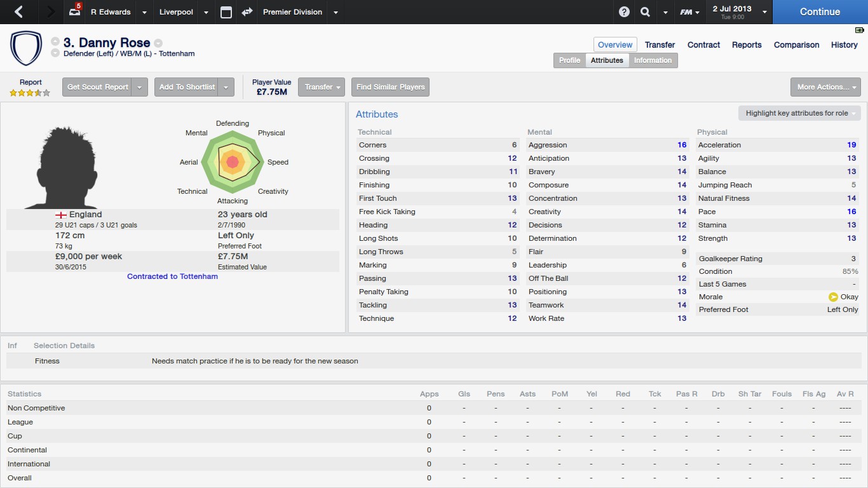Switch to the Comparison tab
This screenshot has height=488, width=868.
pyautogui.click(x=796, y=44)
